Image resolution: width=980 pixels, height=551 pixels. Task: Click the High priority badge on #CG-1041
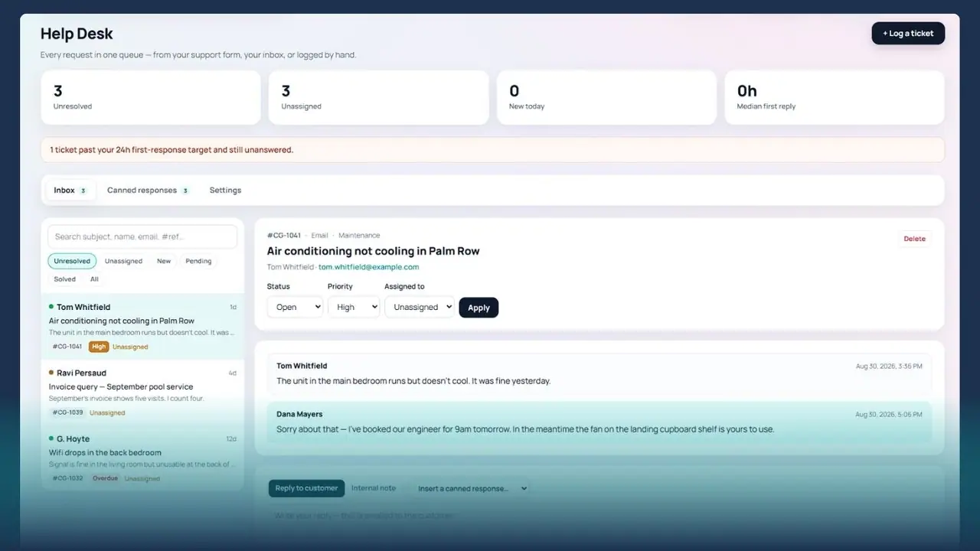click(99, 347)
